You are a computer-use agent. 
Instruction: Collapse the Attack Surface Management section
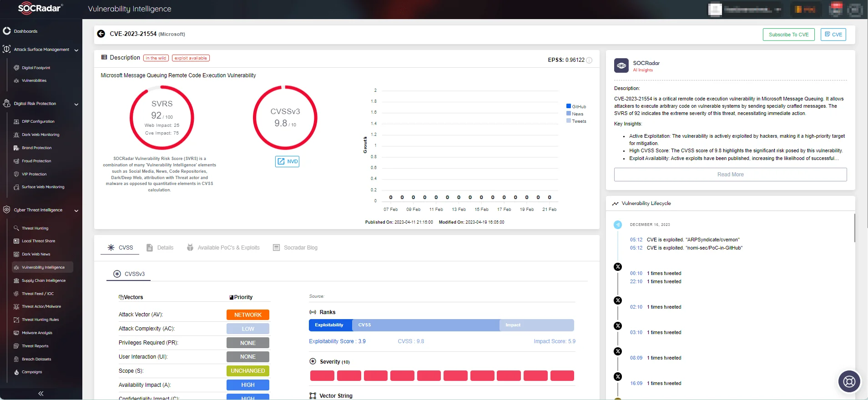click(76, 50)
